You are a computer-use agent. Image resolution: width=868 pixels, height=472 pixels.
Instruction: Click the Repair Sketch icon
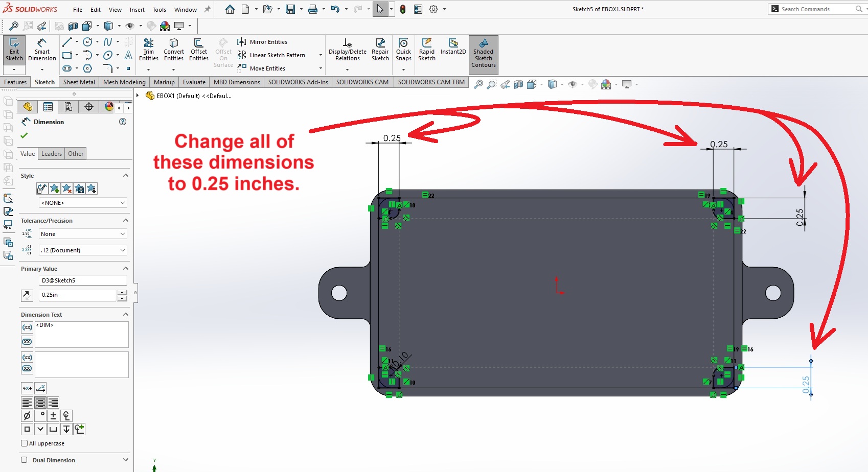pyautogui.click(x=380, y=50)
